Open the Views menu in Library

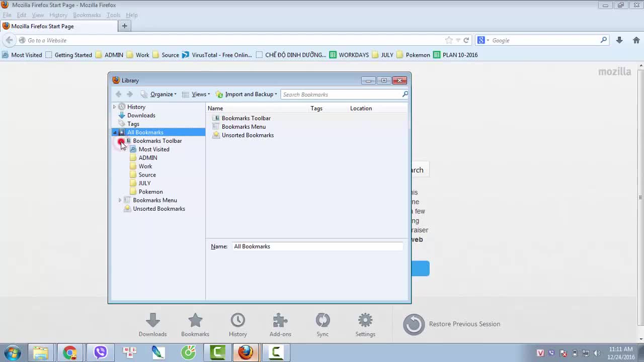tap(196, 94)
